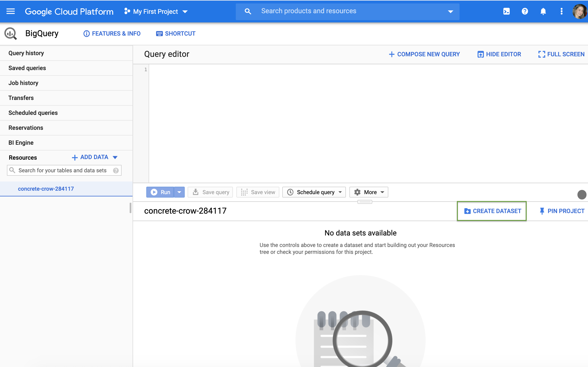588x367 pixels.
Task: Open notifications bell icon
Action: [543, 11]
